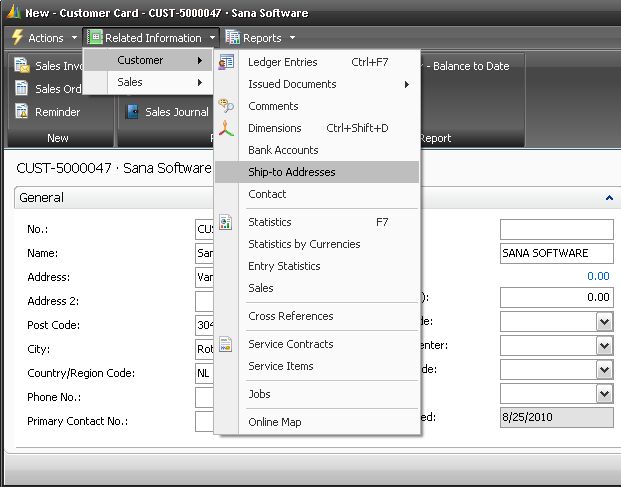
Task: Select Ship-to Addresses menu item
Action: point(317,172)
